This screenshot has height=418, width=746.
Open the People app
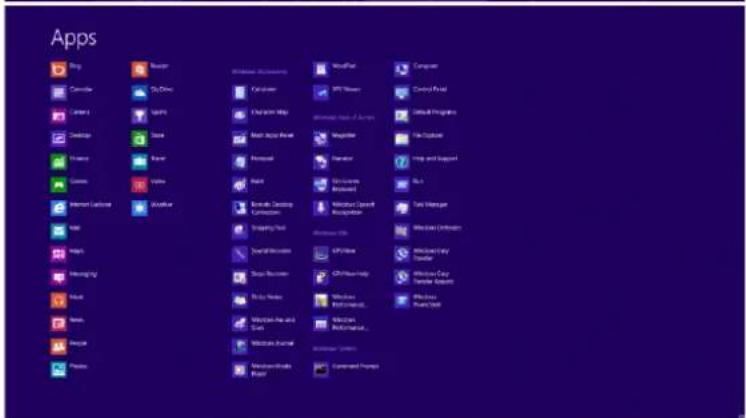[69, 346]
